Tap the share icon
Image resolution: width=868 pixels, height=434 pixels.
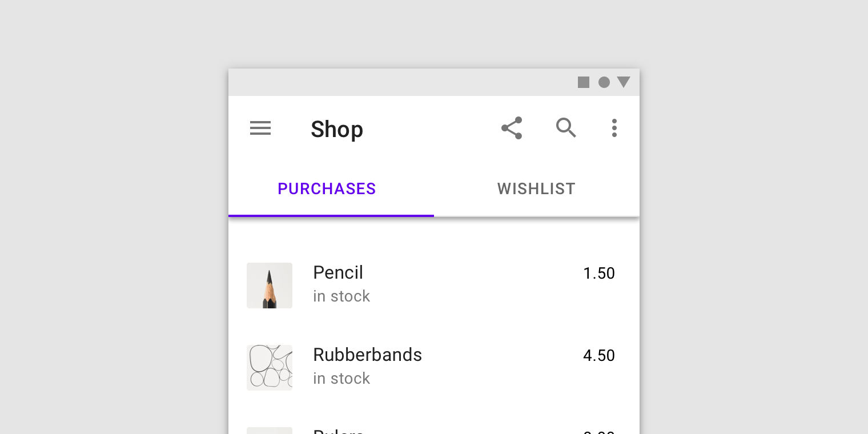512,128
